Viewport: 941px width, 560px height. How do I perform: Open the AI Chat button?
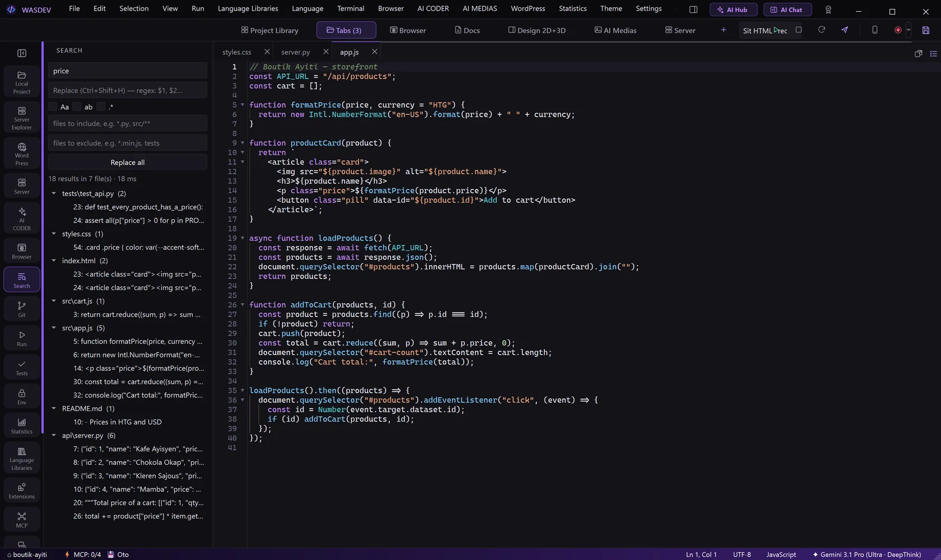pyautogui.click(x=786, y=10)
